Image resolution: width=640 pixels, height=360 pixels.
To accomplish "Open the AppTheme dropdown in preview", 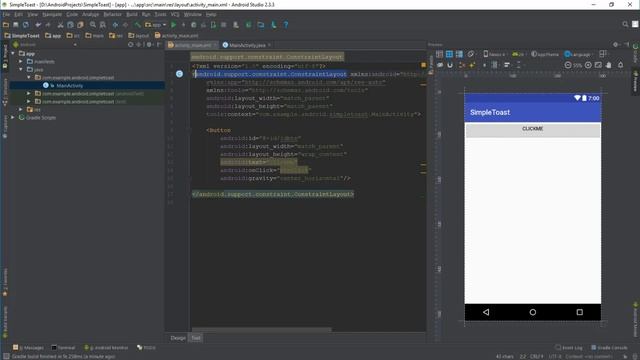I will (x=545, y=54).
